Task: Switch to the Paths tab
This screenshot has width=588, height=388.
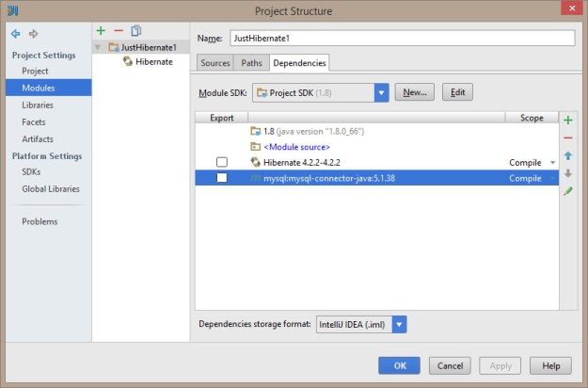Action: (x=251, y=63)
